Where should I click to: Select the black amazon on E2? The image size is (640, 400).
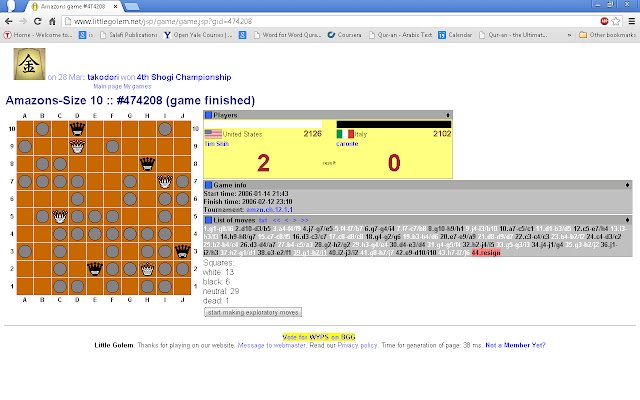(x=95, y=269)
